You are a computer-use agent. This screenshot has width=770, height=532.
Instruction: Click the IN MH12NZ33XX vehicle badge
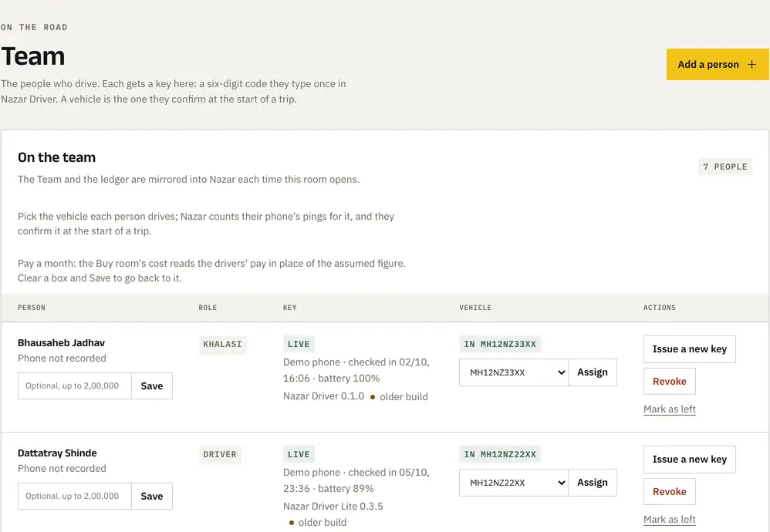[500, 345]
